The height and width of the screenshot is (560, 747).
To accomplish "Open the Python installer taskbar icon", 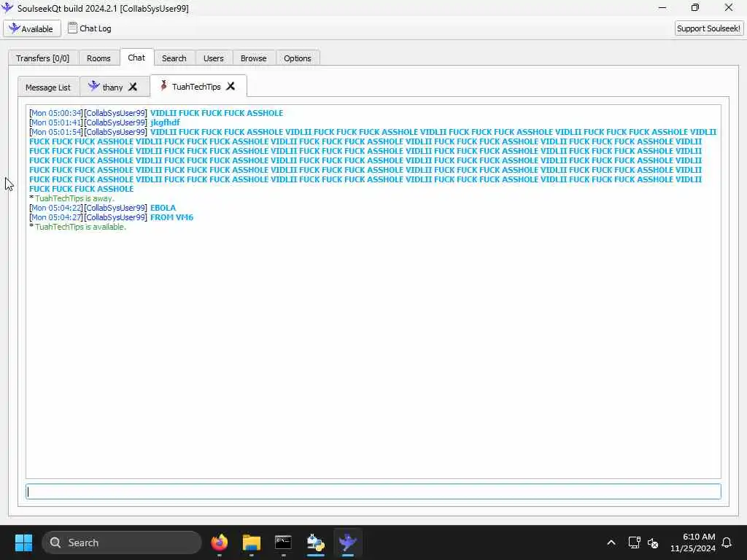I will [x=315, y=542].
